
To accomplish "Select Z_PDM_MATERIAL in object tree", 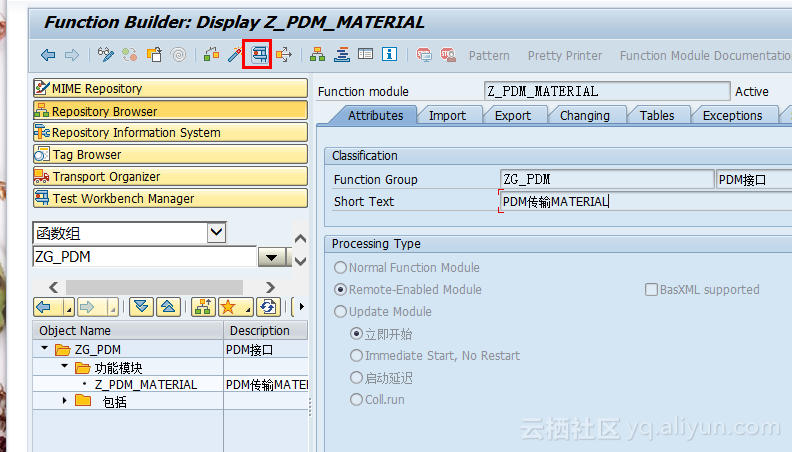I will [x=145, y=384].
